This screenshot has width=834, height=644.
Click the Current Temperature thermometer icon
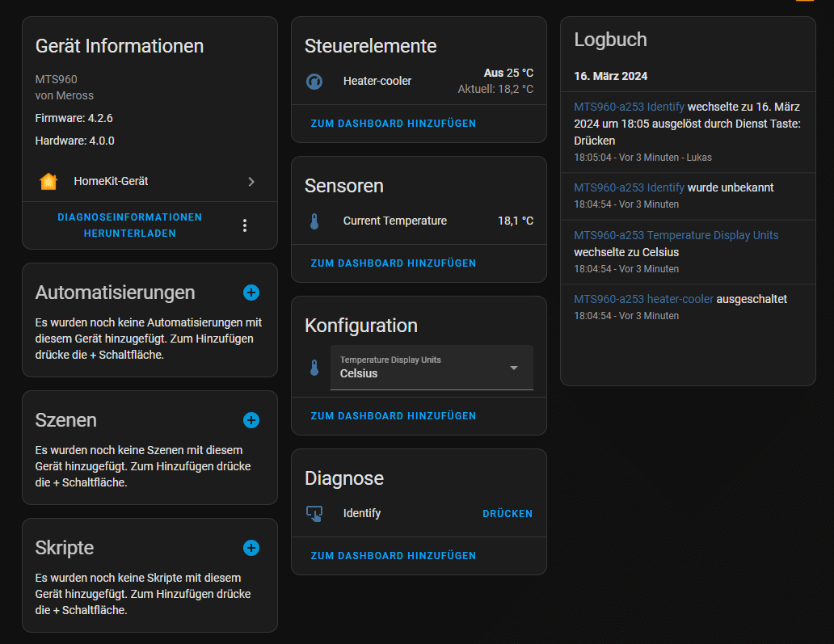coord(314,221)
